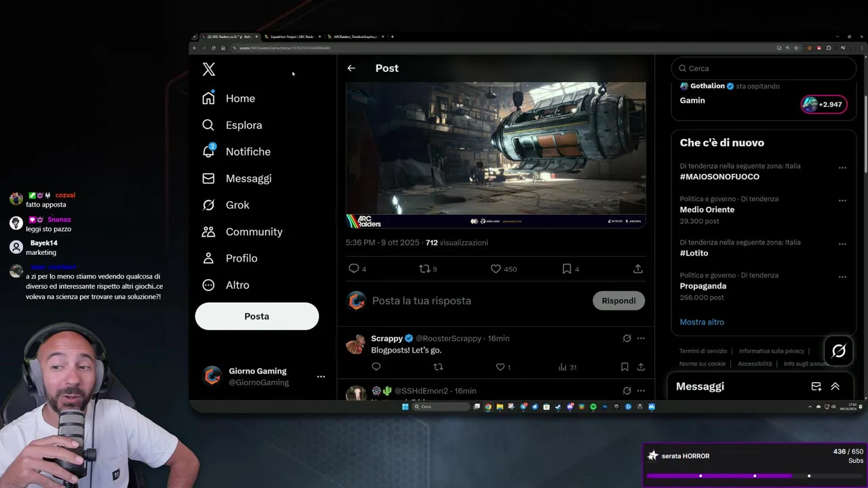Like the post with 450 likes

[496, 269]
